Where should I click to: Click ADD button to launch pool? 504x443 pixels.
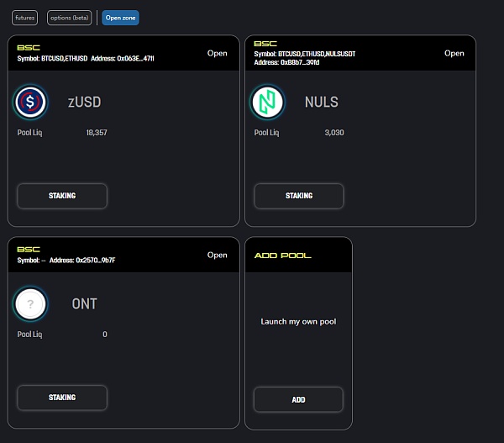click(x=298, y=399)
